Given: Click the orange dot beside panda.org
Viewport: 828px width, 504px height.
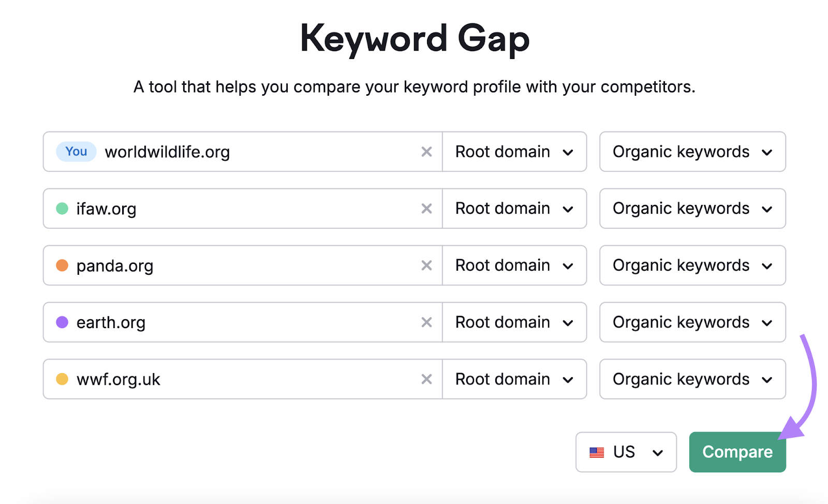Looking at the screenshot, I should 62,265.
